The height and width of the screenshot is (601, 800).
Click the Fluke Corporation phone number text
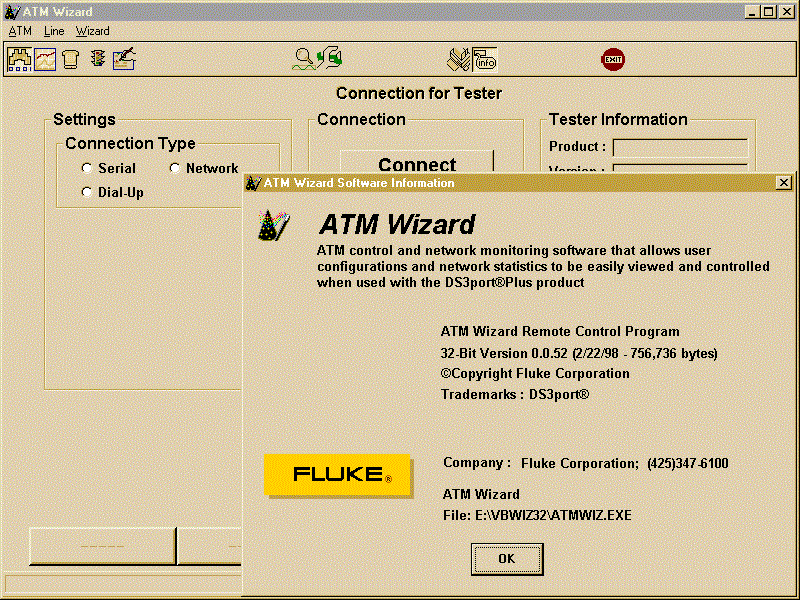pos(687,463)
